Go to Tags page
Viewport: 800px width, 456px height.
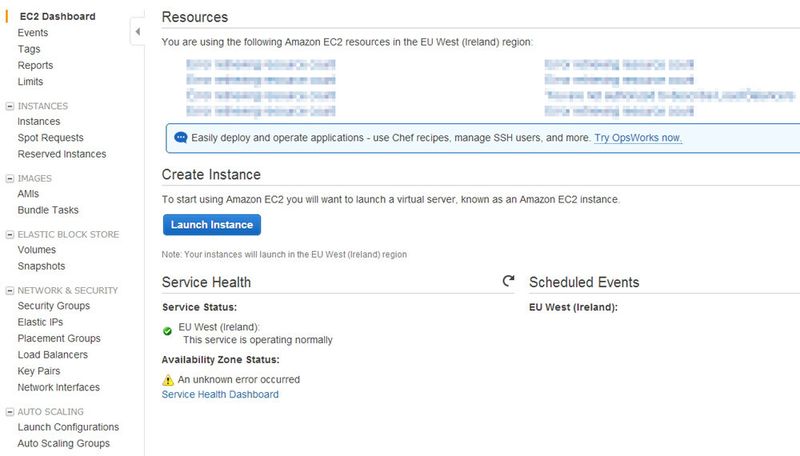(x=29, y=49)
